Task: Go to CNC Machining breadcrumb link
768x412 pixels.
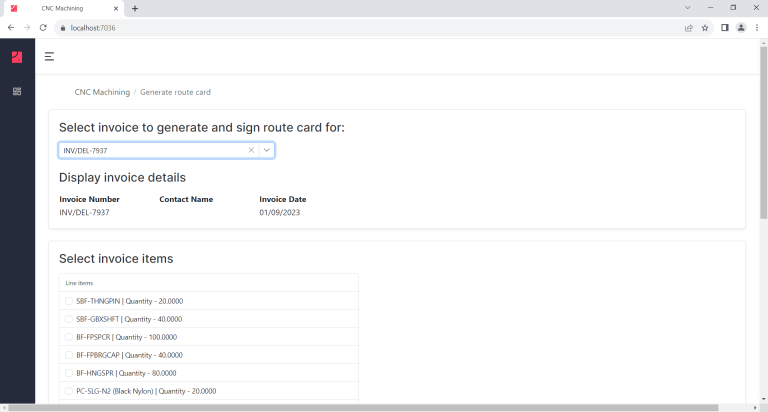Action: (102, 92)
